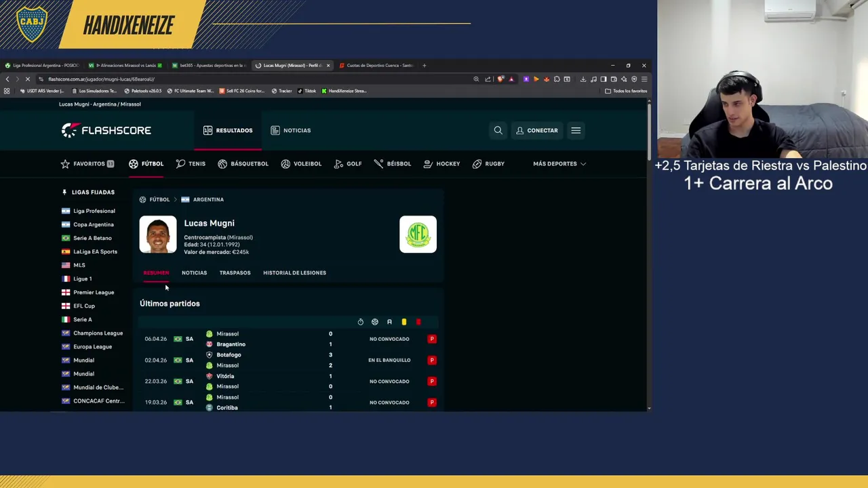
Task: Click the browser back arrow
Action: pos(7,79)
